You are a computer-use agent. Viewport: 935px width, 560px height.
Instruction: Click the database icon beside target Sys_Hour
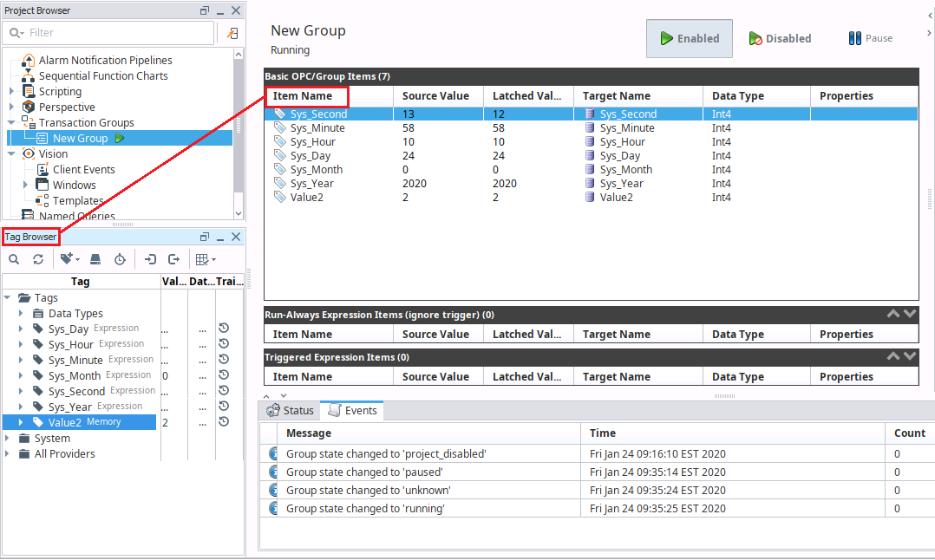pyautogui.click(x=590, y=142)
